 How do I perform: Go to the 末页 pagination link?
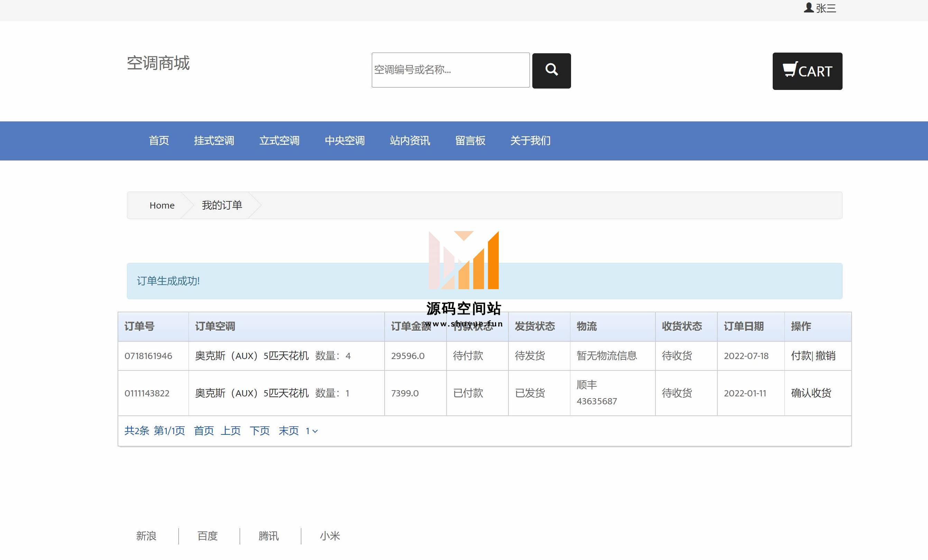tap(288, 430)
